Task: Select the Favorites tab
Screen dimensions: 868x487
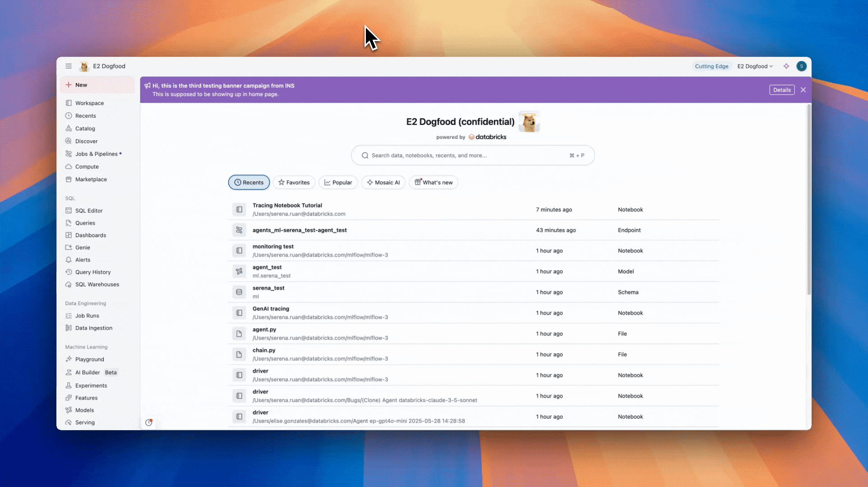Action: (x=294, y=183)
